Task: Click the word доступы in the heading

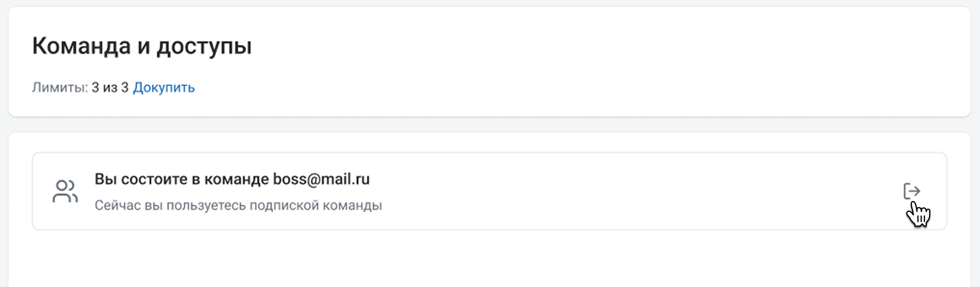Action: click(x=204, y=46)
